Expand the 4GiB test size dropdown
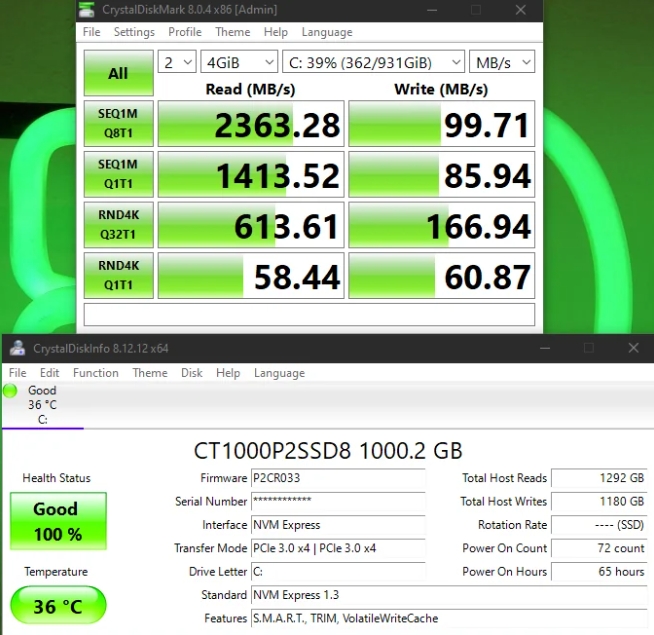The height and width of the screenshot is (635, 654). [x=239, y=62]
